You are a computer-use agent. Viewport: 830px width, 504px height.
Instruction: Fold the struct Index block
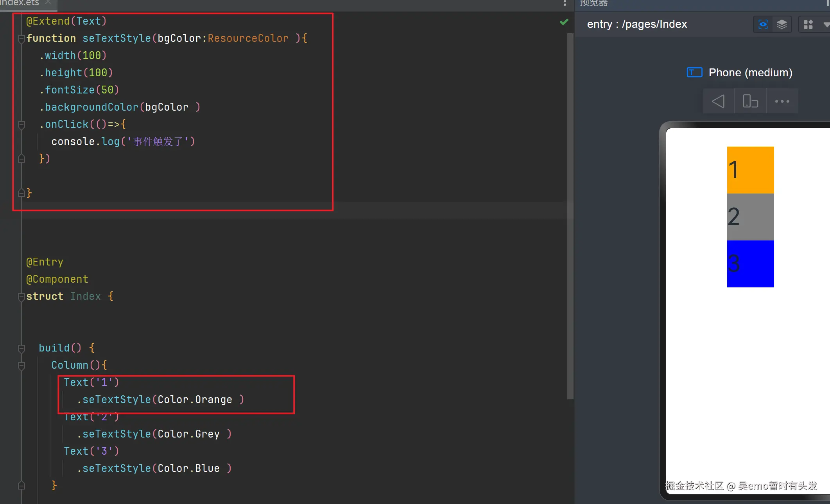click(22, 297)
